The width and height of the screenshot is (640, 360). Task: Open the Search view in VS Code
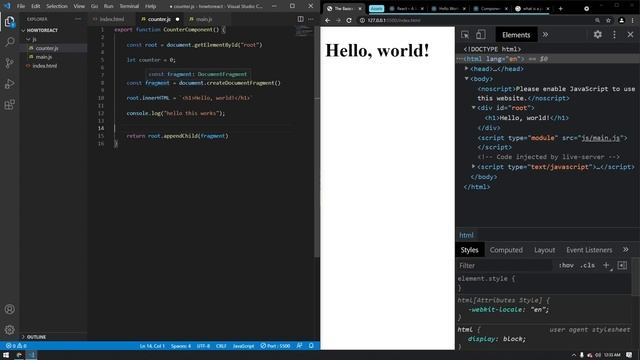tap(9, 42)
